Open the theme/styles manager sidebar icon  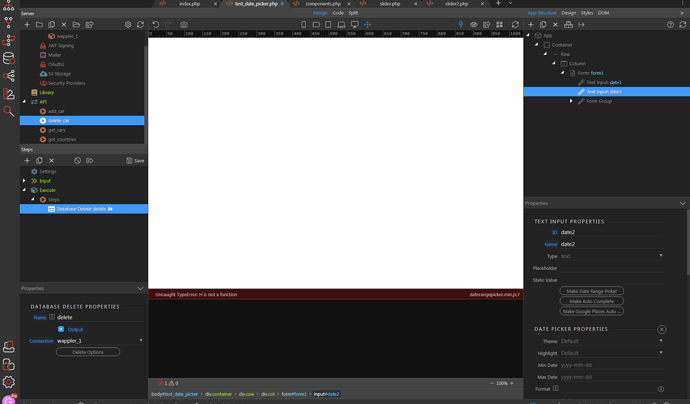8,93
